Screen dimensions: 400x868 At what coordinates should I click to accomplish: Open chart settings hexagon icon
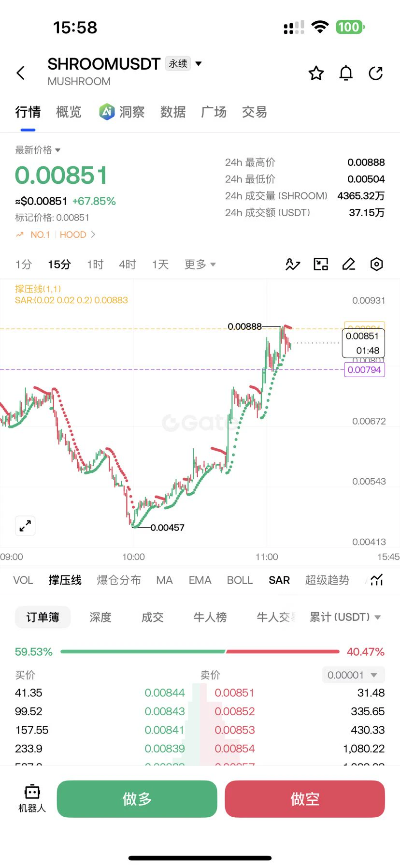[376, 264]
